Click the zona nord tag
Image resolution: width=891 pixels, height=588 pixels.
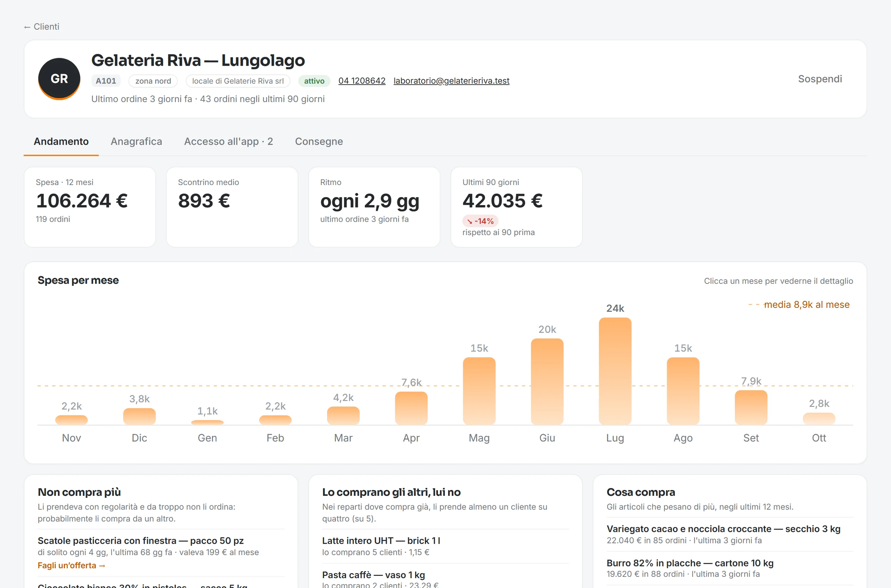tap(153, 81)
